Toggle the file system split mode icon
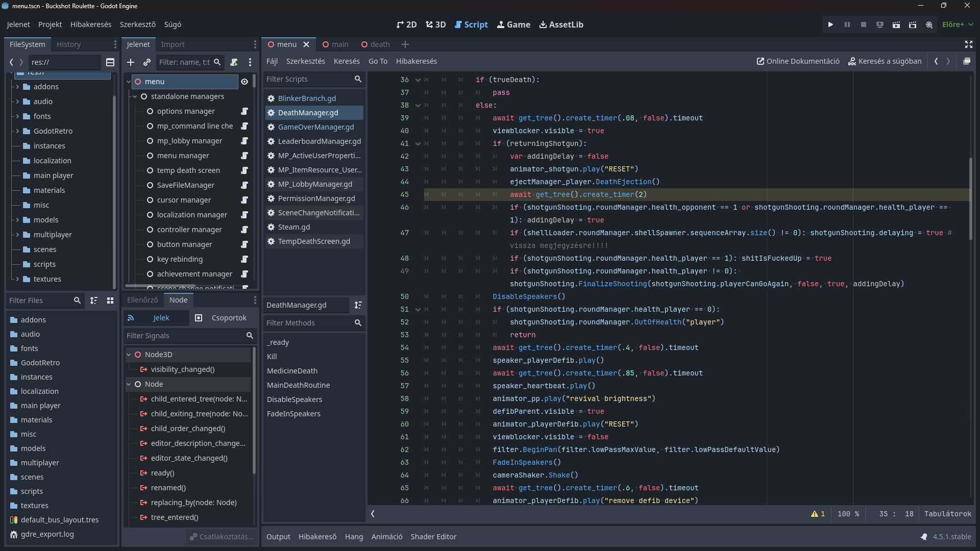This screenshot has height=551, width=980. pos(110,62)
